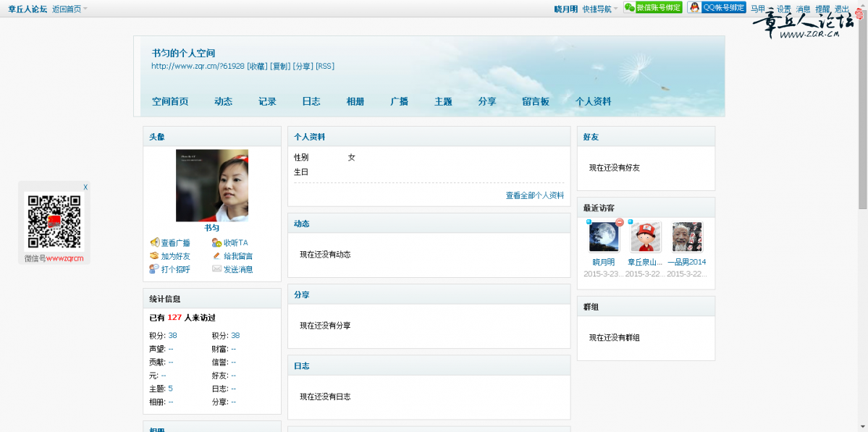Expand the 快捷导航 dropdown menu

[x=601, y=9]
